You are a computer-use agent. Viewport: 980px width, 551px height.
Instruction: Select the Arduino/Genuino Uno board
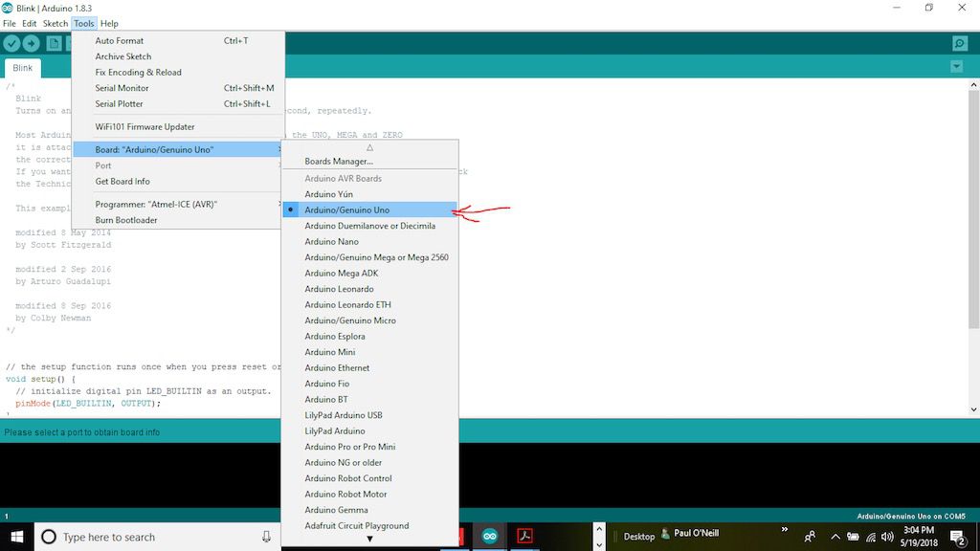coord(370,209)
